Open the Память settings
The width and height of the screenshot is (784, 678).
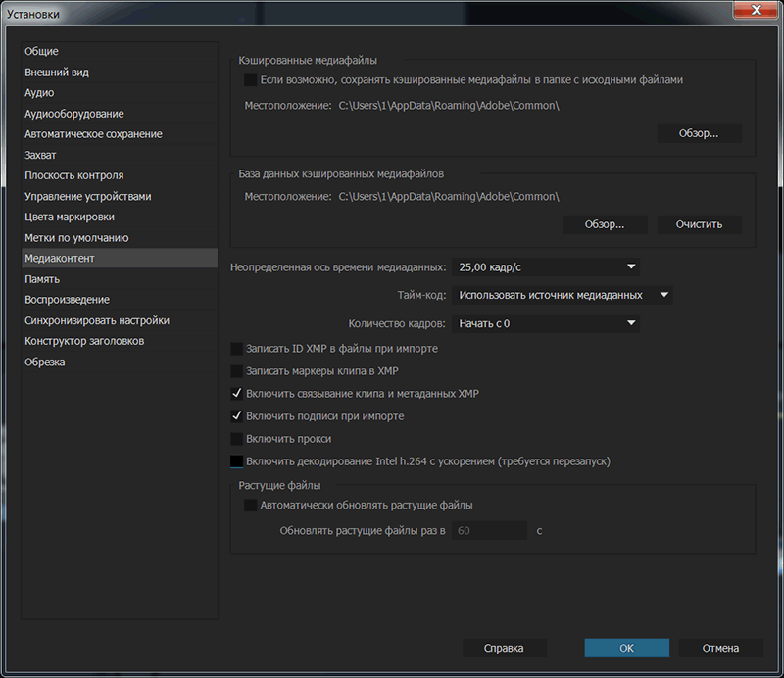pyautogui.click(x=120, y=279)
